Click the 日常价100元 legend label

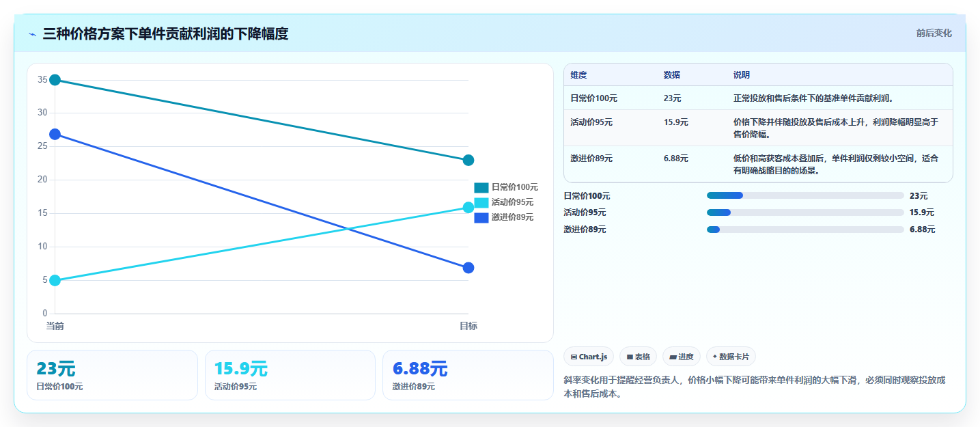(x=514, y=187)
